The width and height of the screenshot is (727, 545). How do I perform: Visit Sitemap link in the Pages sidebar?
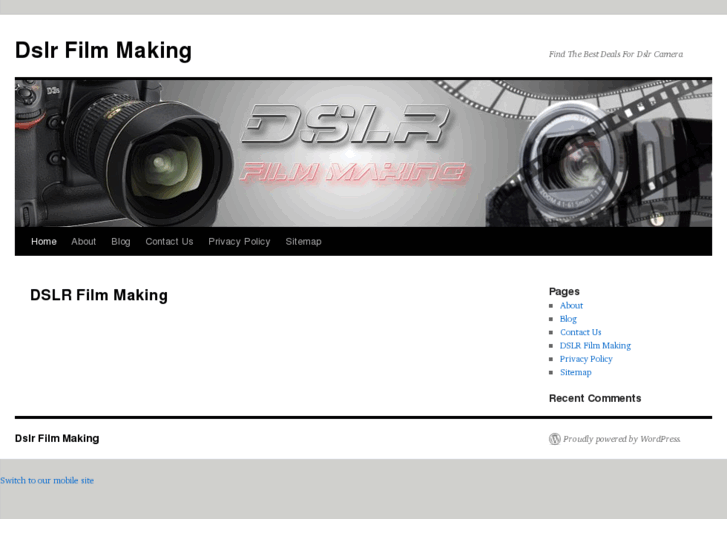click(575, 372)
